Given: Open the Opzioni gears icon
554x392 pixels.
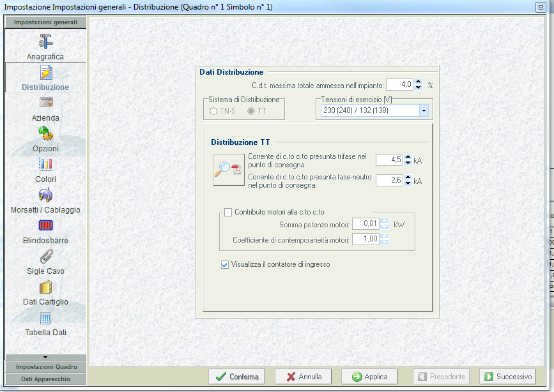Looking at the screenshot, I should tap(45, 133).
